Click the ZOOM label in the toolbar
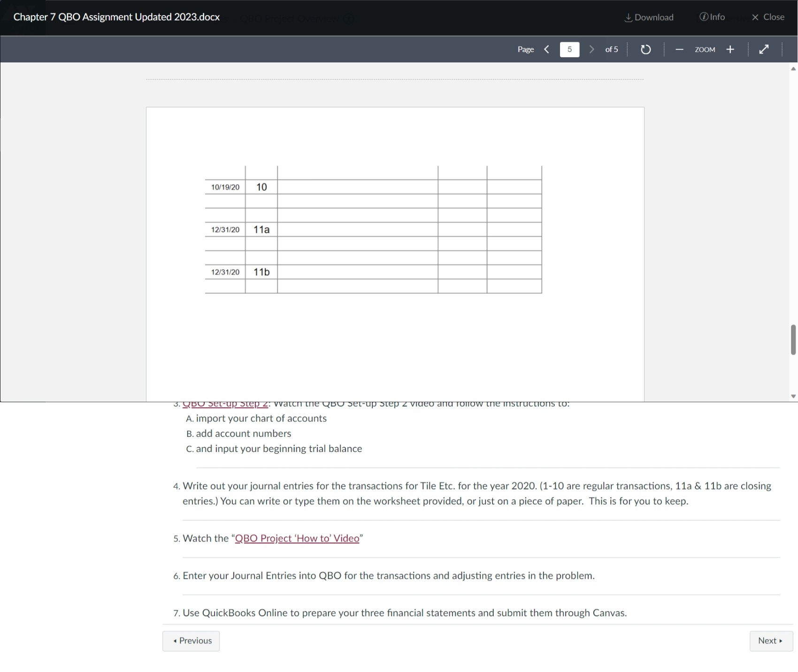 (705, 49)
